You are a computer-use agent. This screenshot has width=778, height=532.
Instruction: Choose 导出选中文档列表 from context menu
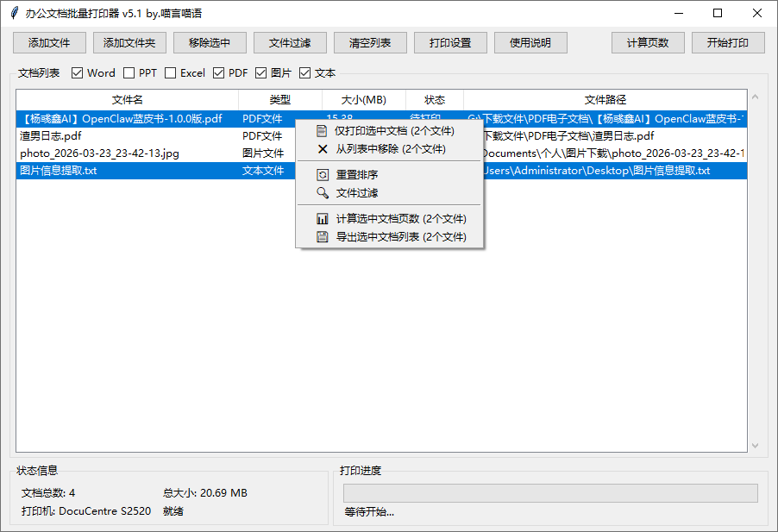tap(400, 237)
